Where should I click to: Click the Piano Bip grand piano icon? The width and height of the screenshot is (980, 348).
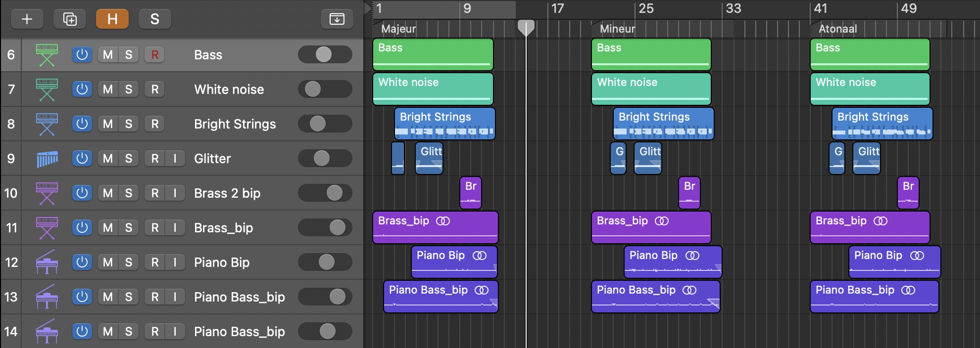47,262
